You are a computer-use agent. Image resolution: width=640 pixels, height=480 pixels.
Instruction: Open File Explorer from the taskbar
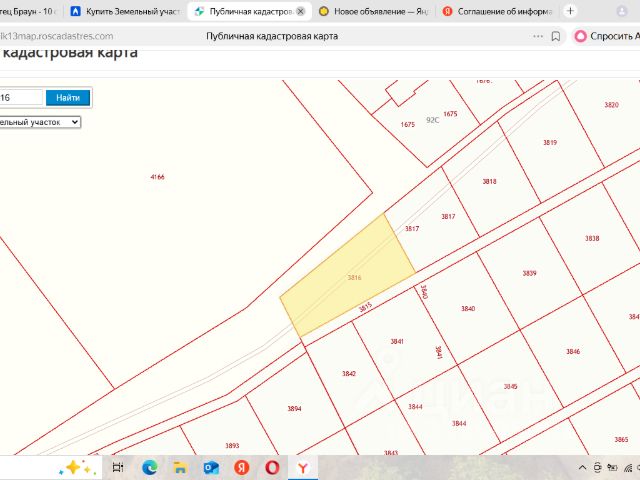[x=180, y=467]
